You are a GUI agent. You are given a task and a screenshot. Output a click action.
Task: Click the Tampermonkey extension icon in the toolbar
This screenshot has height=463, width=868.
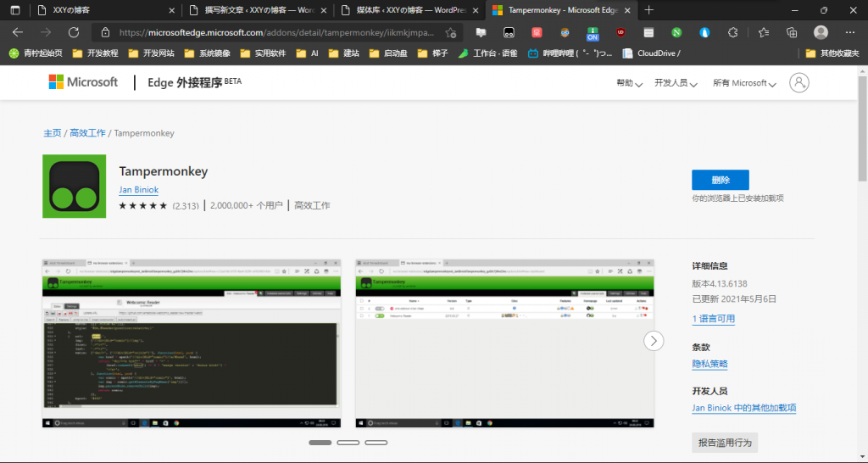click(509, 32)
